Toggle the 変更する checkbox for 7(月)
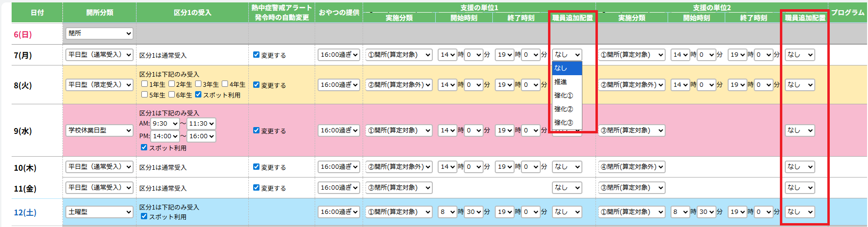The width and height of the screenshot is (868, 227). click(x=256, y=55)
